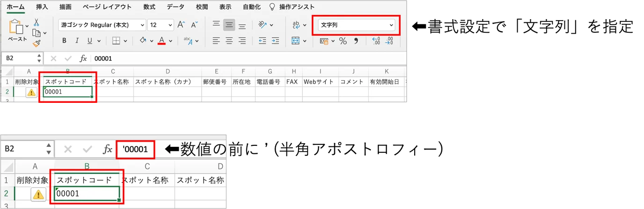The width and height of the screenshot is (644, 209).
Task: Toggle center text horizontally
Action: pos(229,41)
